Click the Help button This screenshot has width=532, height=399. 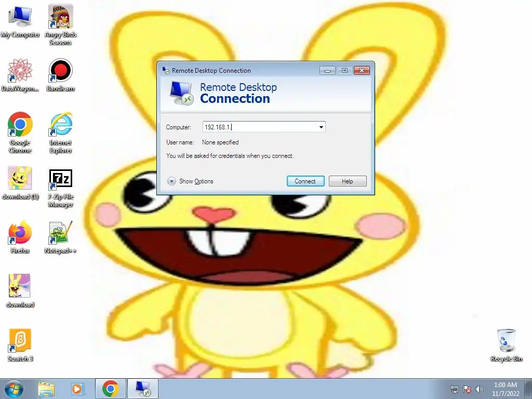point(348,181)
